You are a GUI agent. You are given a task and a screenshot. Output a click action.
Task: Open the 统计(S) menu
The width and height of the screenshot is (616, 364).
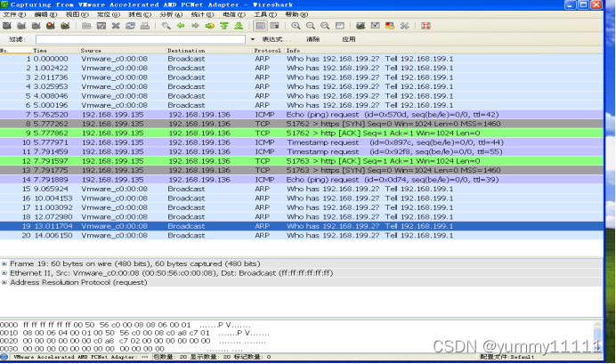click(201, 15)
